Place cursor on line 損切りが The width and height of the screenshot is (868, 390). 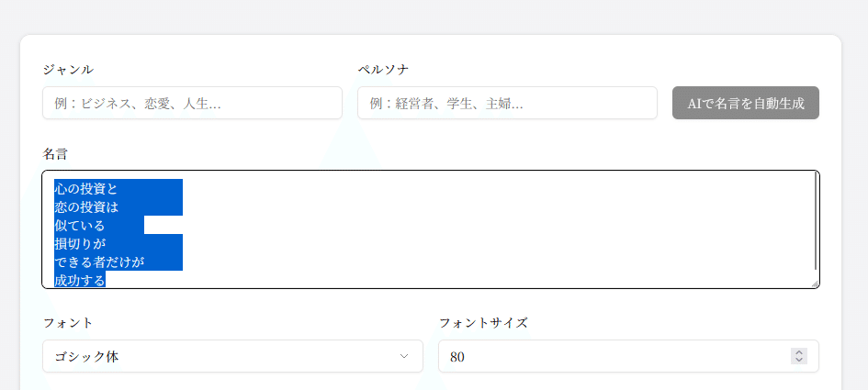[x=80, y=243]
